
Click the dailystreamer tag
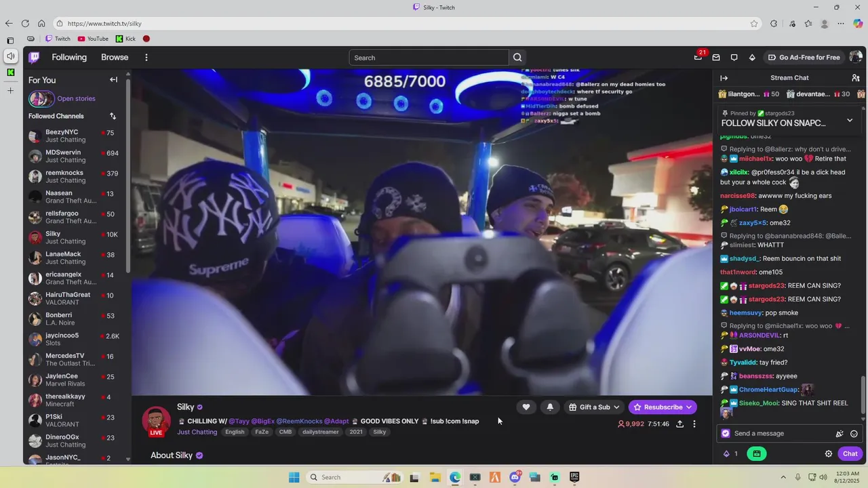point(321,432)
